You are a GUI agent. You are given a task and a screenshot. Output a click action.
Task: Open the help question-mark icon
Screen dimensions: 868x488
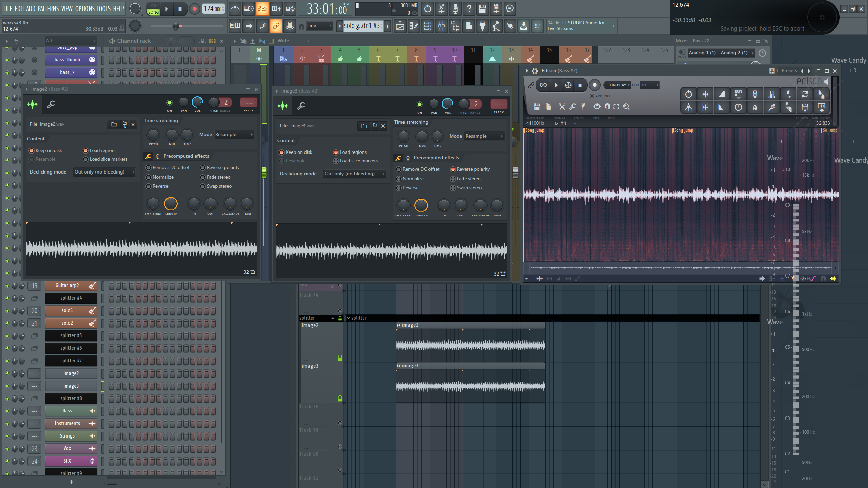[x=469, y=9]
